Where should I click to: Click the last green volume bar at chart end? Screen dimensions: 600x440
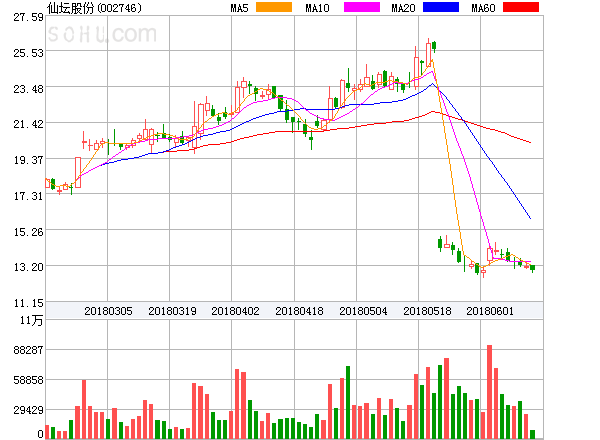tap(532, 434)
